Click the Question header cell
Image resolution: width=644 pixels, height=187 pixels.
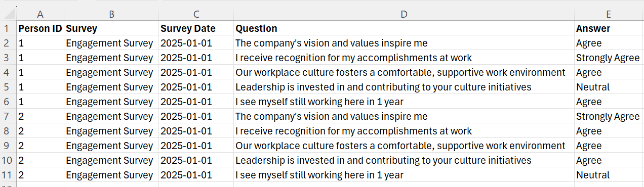click(404, 28)
